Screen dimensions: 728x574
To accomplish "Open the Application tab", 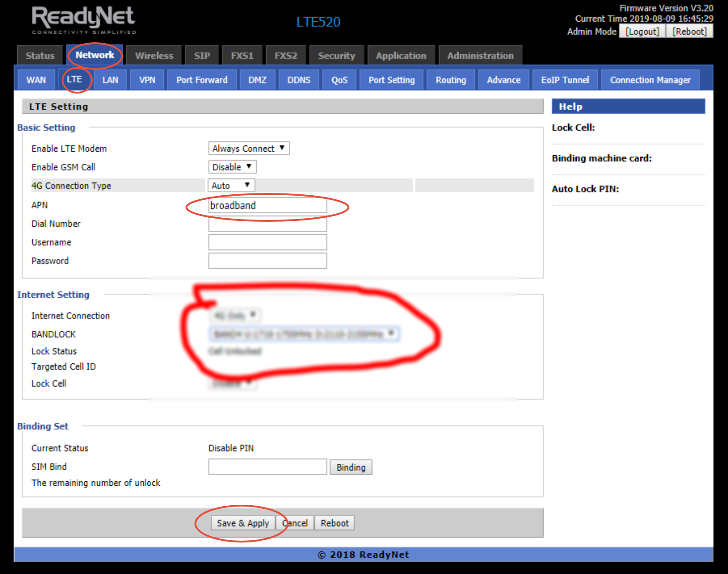I will click(x=401, y=56).
